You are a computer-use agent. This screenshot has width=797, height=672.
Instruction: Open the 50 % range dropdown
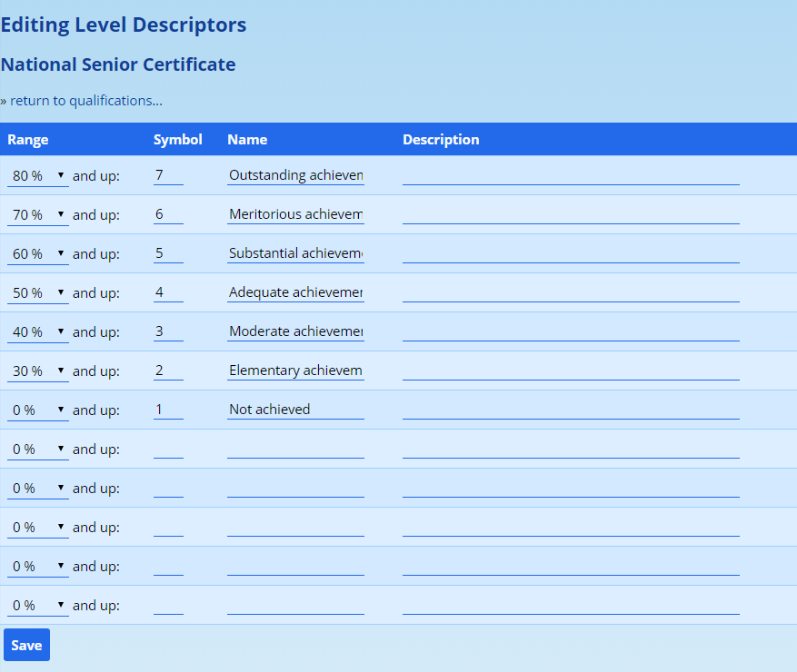pos(37,292)
